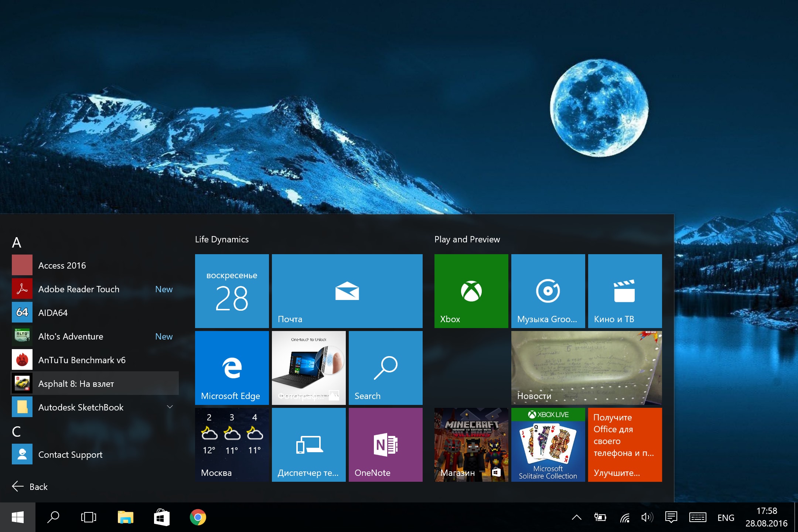This screenshot has height=532, width=798.
Task: Click the Windows Start button
Action: coord(18,517)
